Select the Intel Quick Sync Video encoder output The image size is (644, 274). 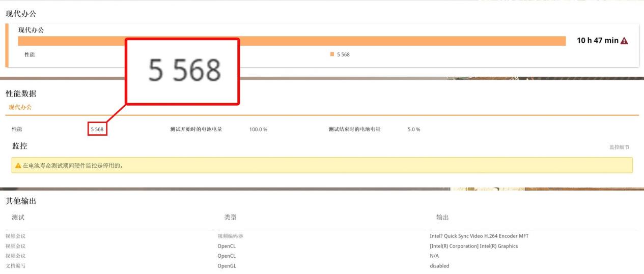479,236
